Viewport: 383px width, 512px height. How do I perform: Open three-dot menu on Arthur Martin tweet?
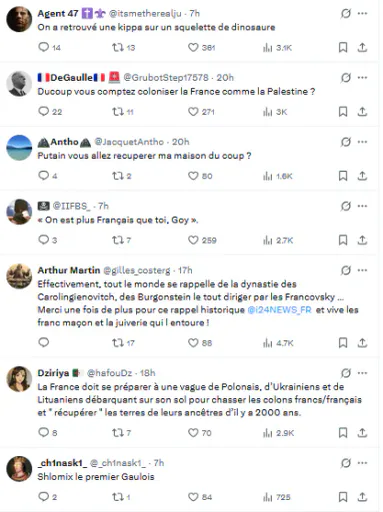362,270
